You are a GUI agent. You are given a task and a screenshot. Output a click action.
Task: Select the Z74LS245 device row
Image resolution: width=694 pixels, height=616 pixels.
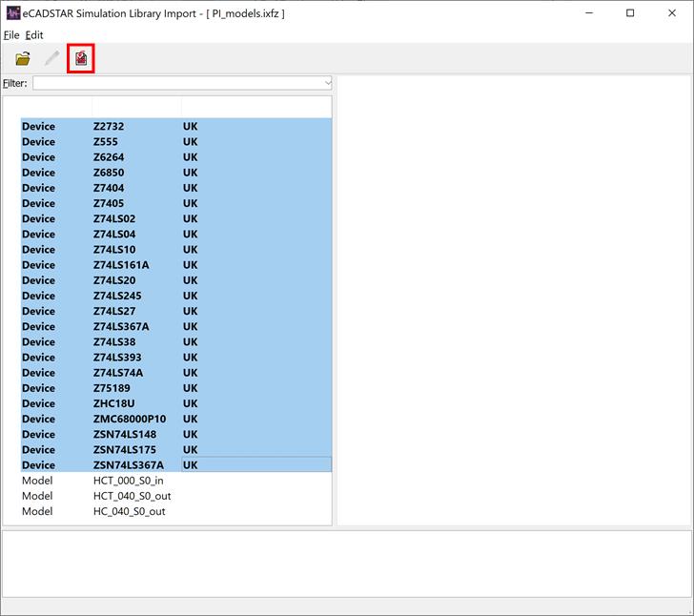(x=176, y=296)
